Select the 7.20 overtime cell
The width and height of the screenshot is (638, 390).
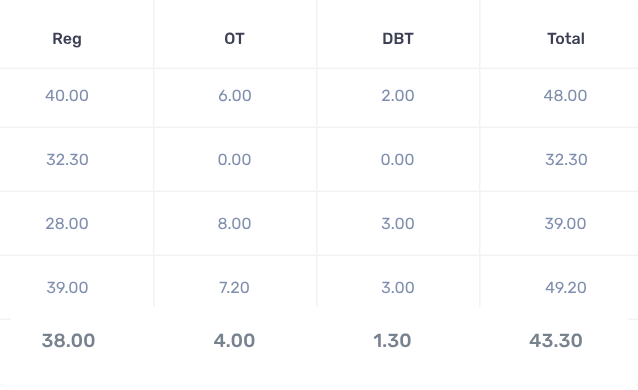pos(234,287)
